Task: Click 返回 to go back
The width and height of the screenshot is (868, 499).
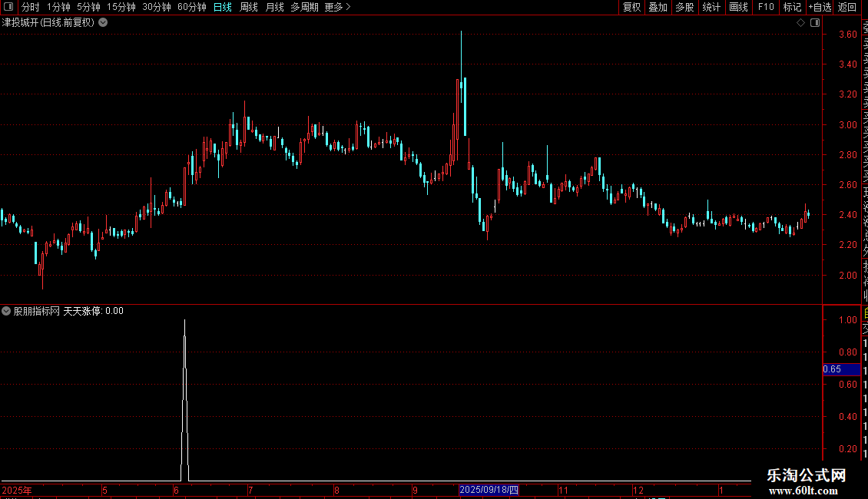Action: pos(847,7)
